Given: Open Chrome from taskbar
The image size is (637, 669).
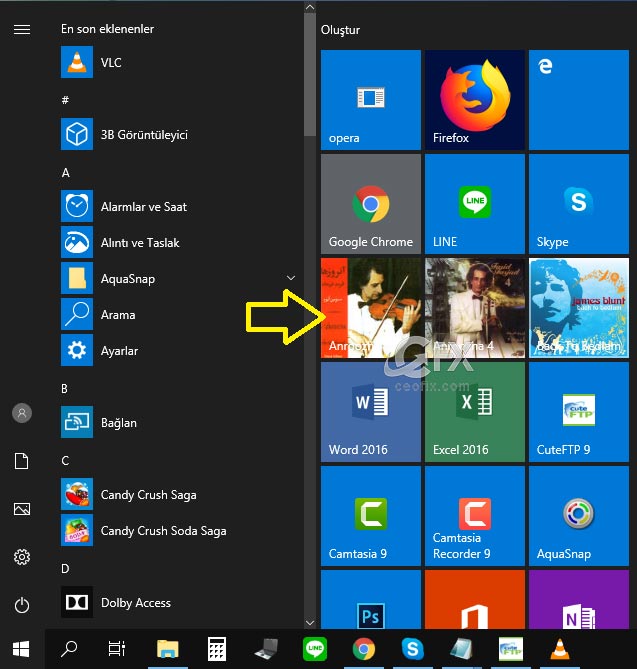Looking at the screenshot, I should pos(364,649).
